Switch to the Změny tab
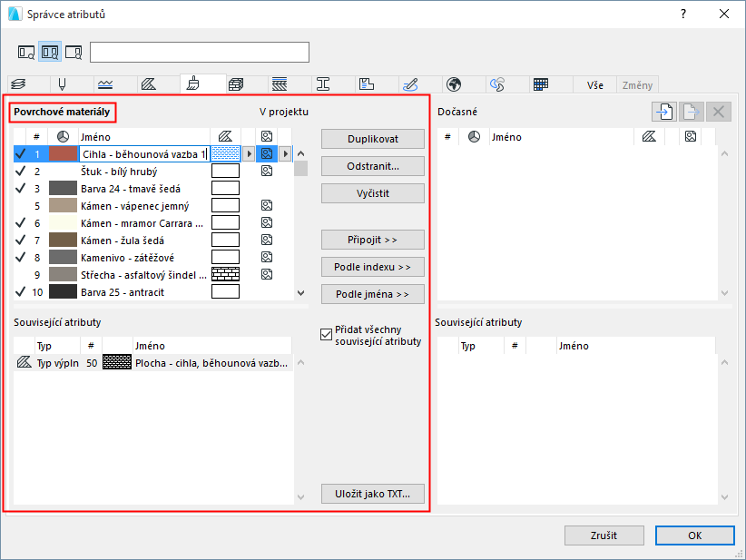The image size is (746, 560). 637,85
